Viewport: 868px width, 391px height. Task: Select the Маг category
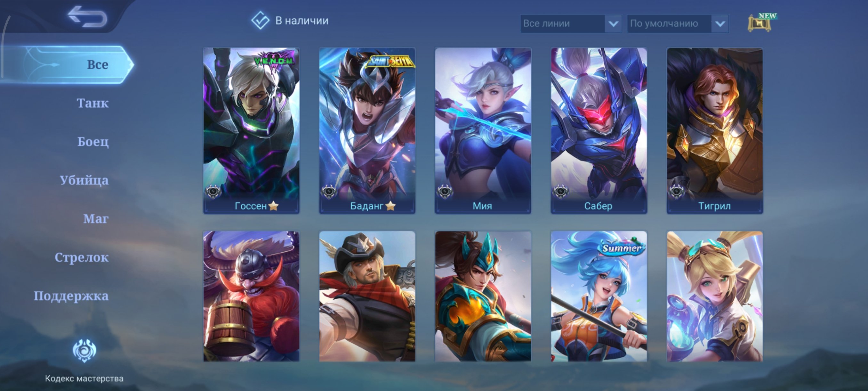(x=96, y=219)
